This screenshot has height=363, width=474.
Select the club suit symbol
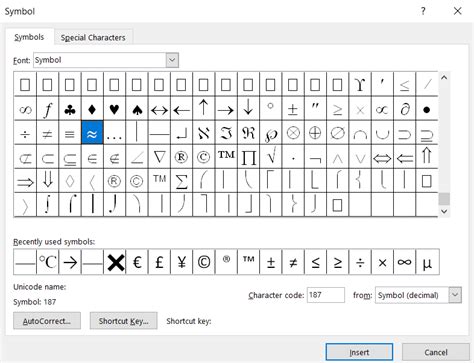pos(70,109)
